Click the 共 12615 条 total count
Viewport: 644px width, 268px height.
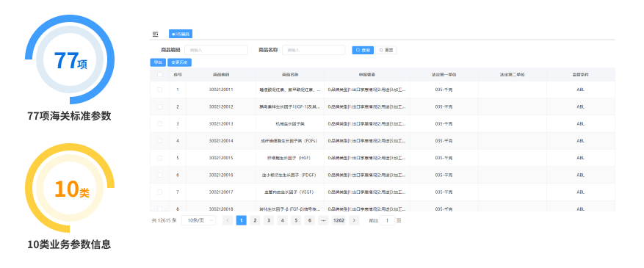164,220
